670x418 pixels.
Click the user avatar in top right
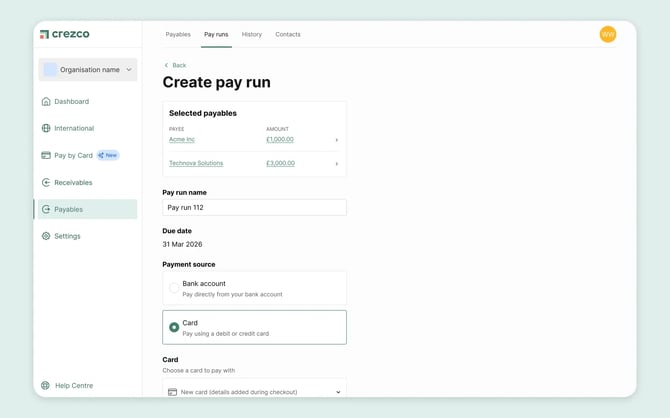tap(608, 34)
